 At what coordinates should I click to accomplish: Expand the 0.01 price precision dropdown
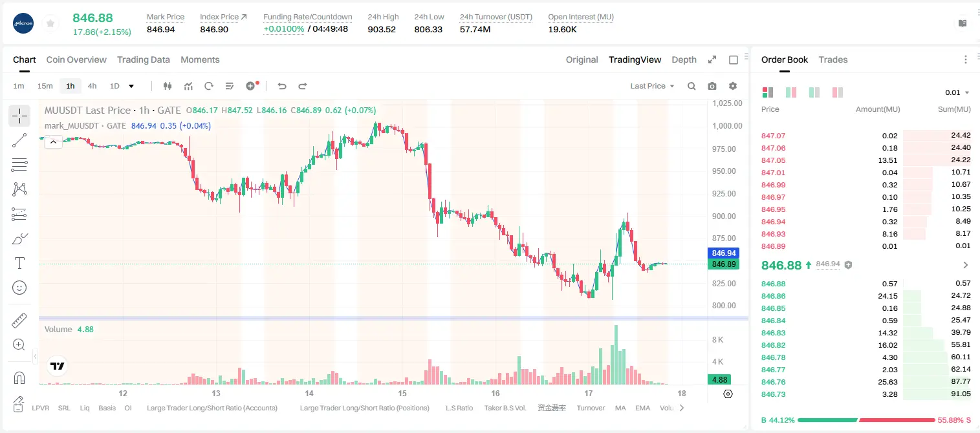[x=957, y=92]
